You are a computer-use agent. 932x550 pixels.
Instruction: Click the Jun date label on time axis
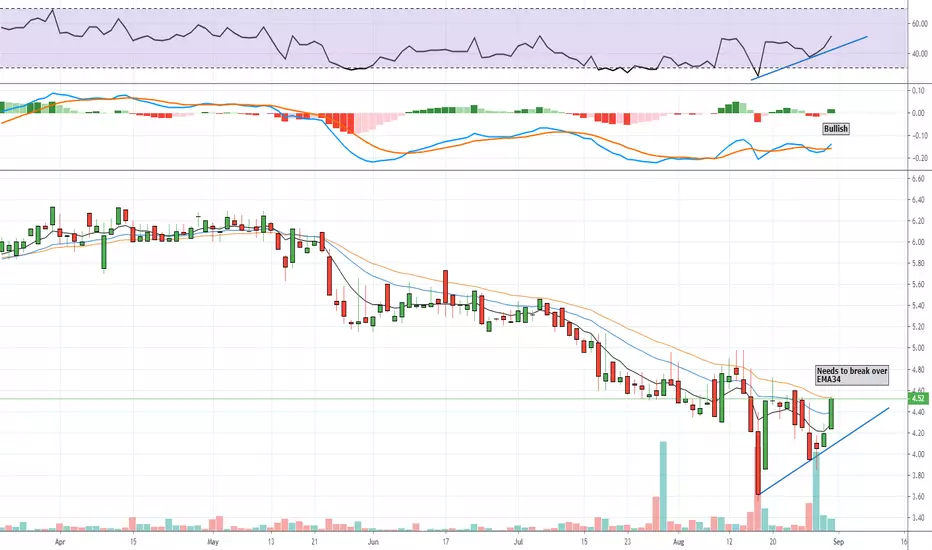[x=373, y=542]
